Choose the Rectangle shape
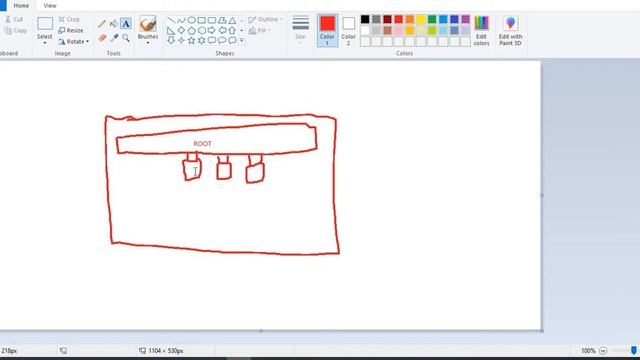This screenshot has height=360, width=640. [x=202, y=20]
